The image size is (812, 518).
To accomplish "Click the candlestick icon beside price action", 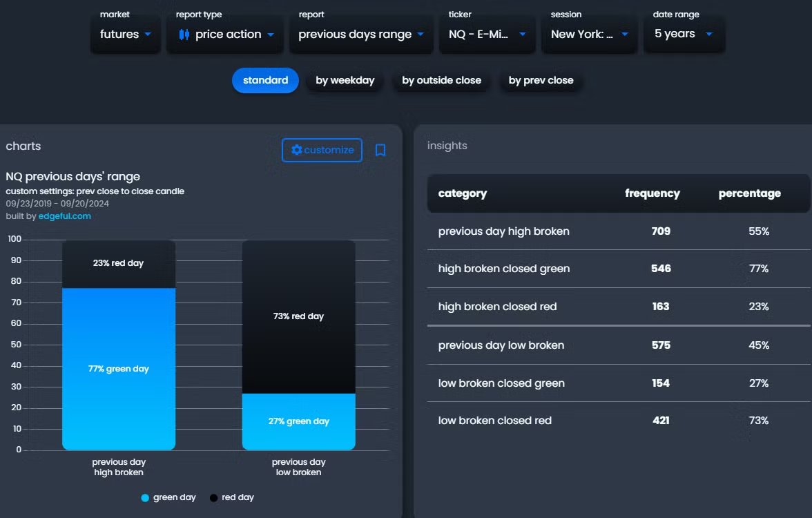I will (184, 35).
